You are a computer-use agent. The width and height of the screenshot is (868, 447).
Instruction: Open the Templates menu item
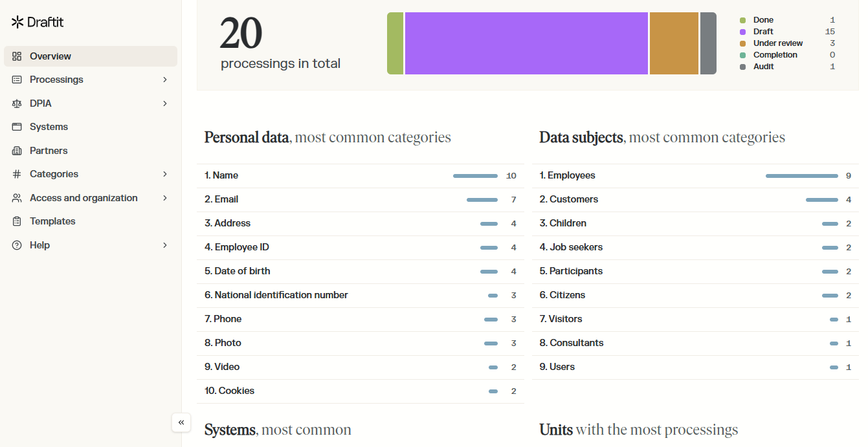(x=52, y=221)
